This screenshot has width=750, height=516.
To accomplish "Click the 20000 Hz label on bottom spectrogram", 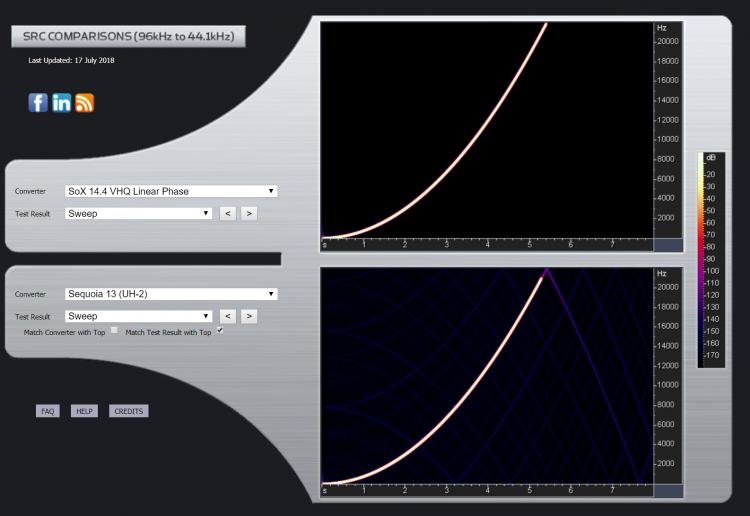I will pyautogui.click(x=668, y=287).
